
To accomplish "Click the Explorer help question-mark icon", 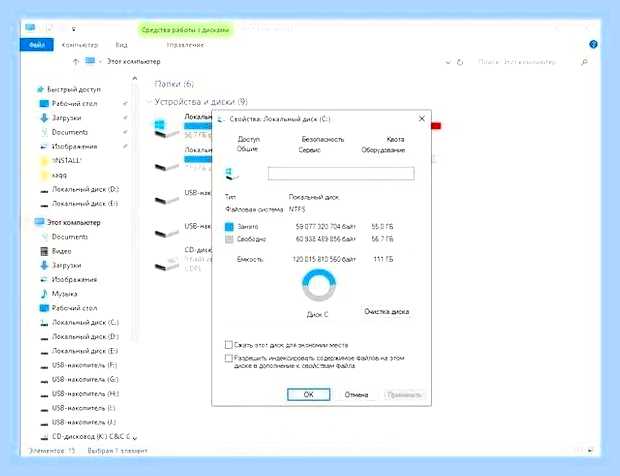I will click(593, 44).
